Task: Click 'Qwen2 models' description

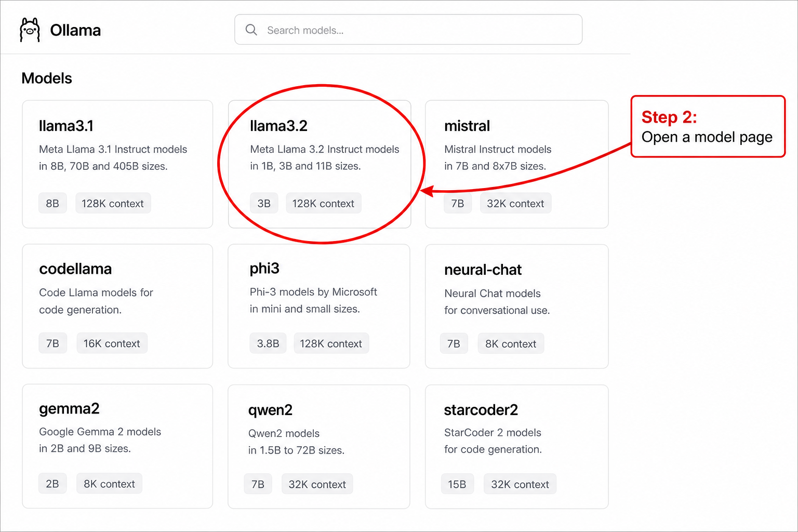Action: [x=284, y=433]
